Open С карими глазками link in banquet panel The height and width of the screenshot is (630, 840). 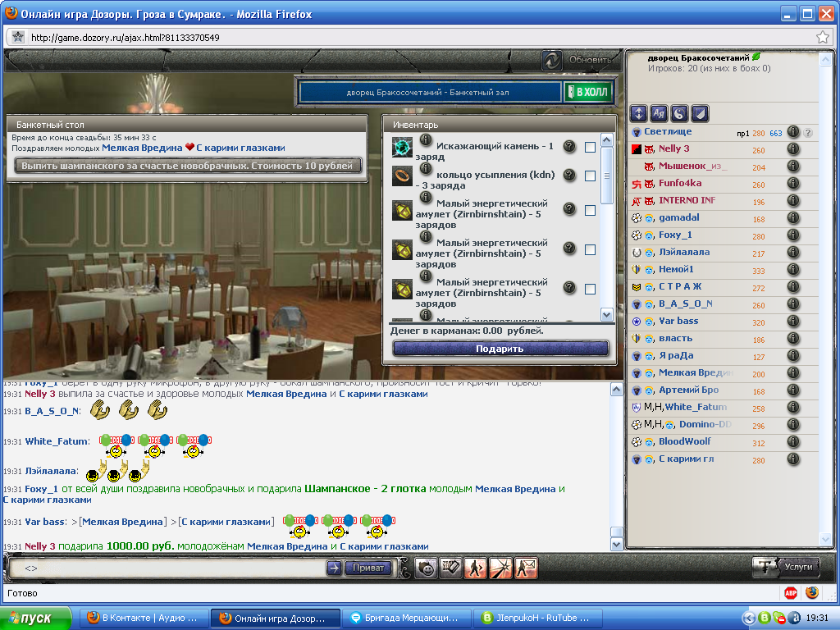click(240, 148)
